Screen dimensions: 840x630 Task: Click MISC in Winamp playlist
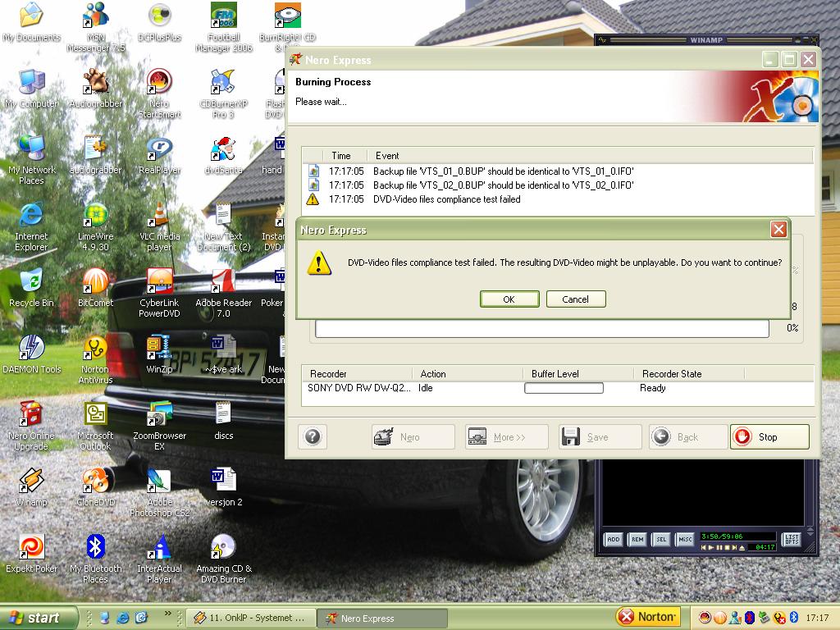(x=685, y=539)
